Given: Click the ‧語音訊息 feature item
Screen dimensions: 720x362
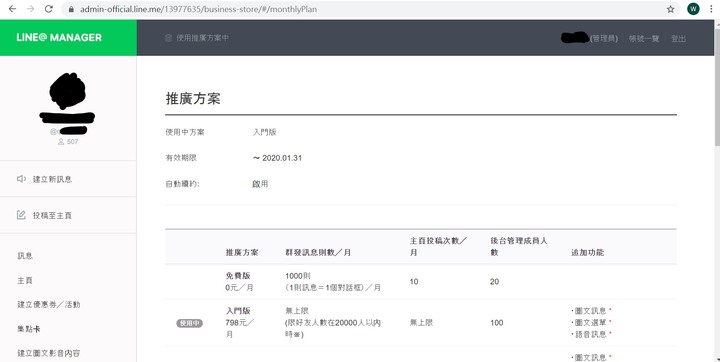Looking at the screenshot, I should [x=591, y=334].
